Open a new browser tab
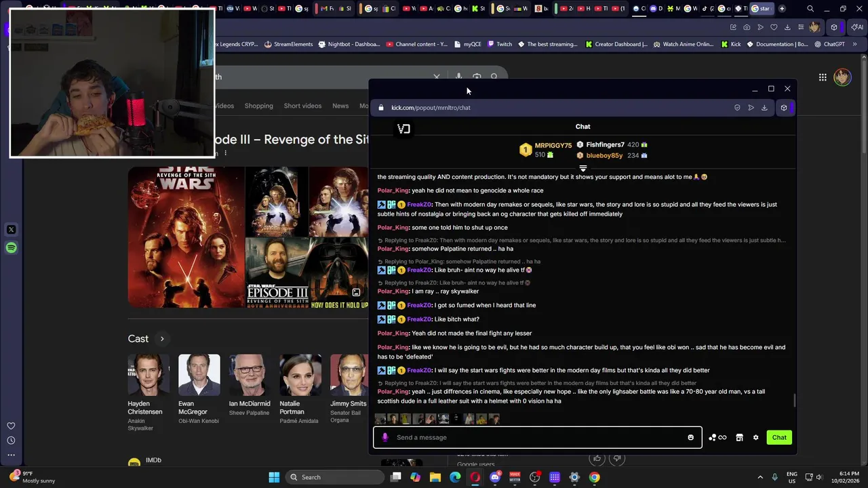 [x=782, y=9]
